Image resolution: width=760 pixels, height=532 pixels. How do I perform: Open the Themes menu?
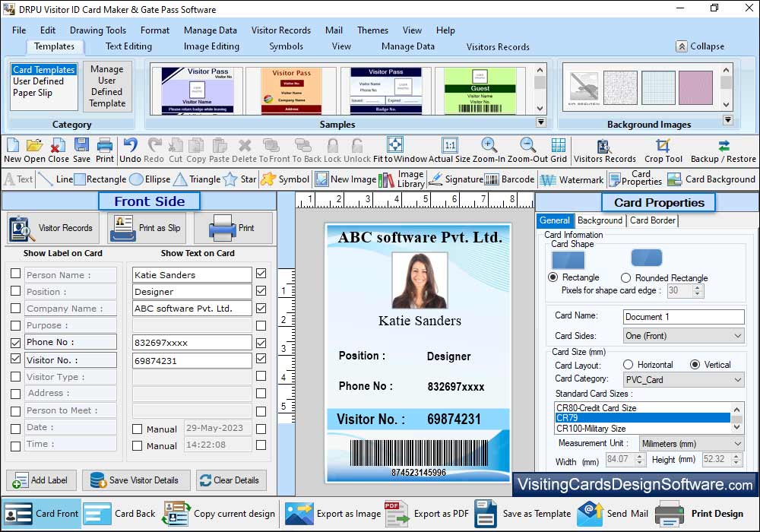pyautogui.click(x=372, y=30)
